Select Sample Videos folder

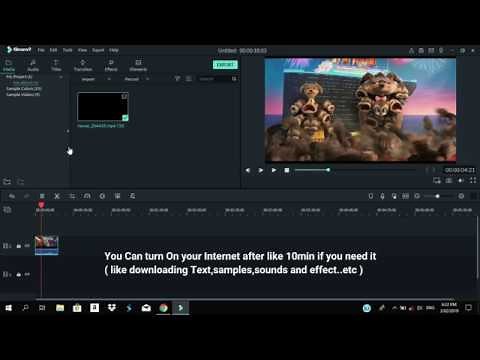pos(23,94)
